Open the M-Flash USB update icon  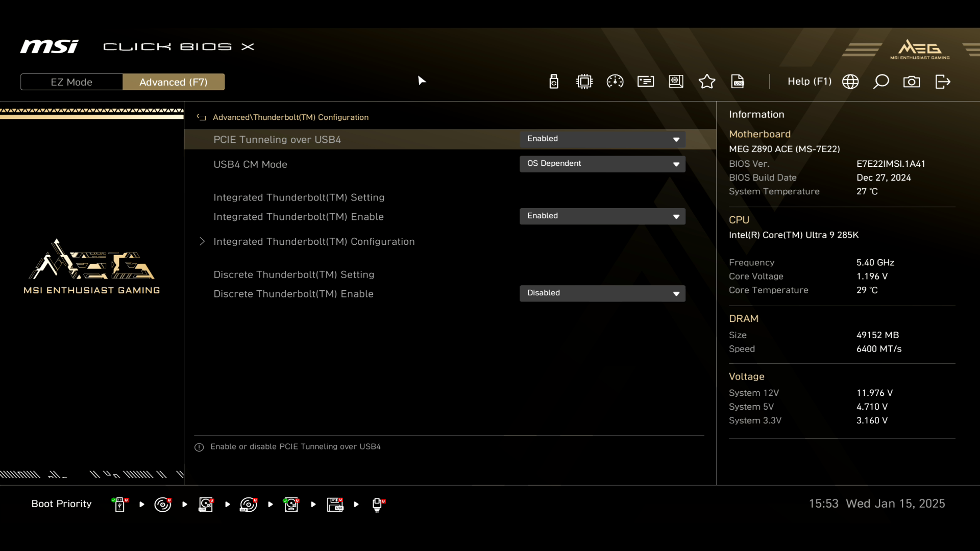tap(554, 82)
